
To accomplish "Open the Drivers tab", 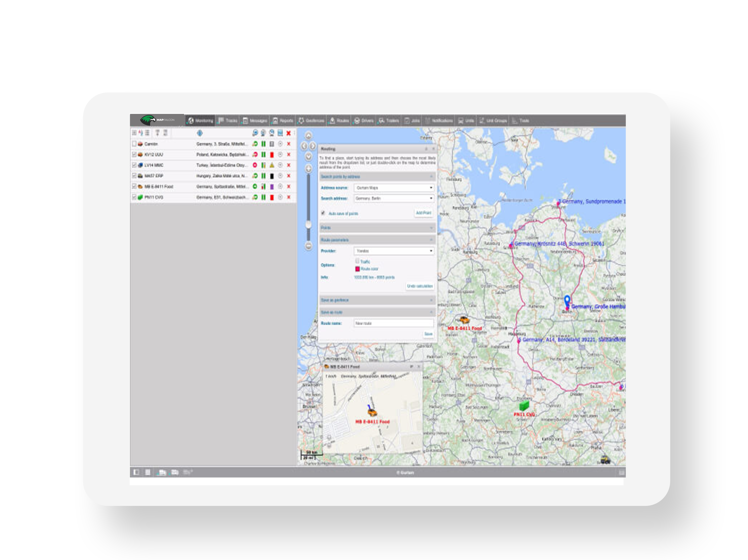I will (x=364, y=121).
